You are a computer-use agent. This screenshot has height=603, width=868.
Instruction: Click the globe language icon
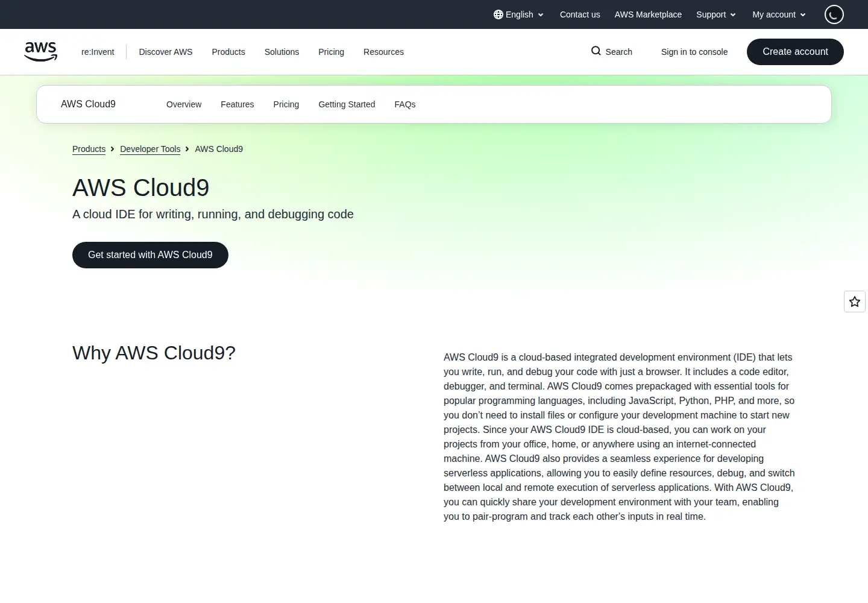click(x=498, y=14)
